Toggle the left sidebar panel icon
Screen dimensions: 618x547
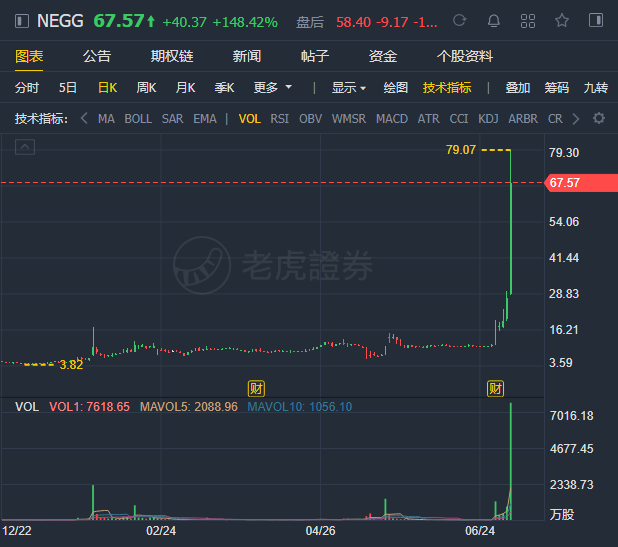pyautogui.click(x=22, y=21)
